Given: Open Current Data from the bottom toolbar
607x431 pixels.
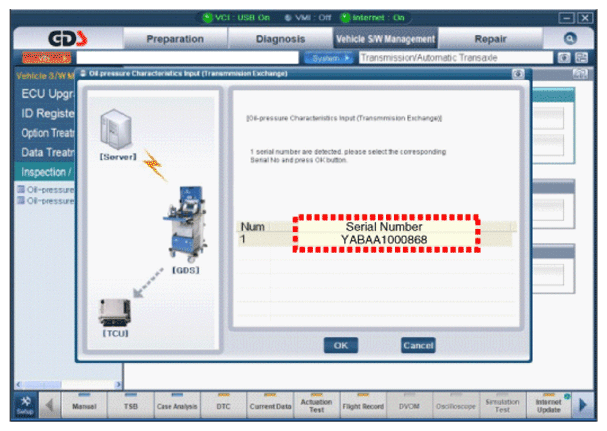Looking at the screenshot, I should (270, 405).
